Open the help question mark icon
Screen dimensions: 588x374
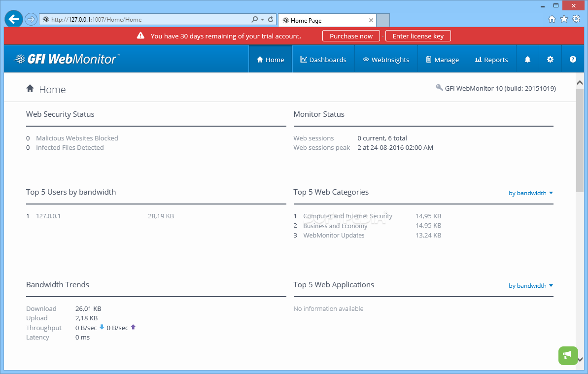(x=573, y=59)
